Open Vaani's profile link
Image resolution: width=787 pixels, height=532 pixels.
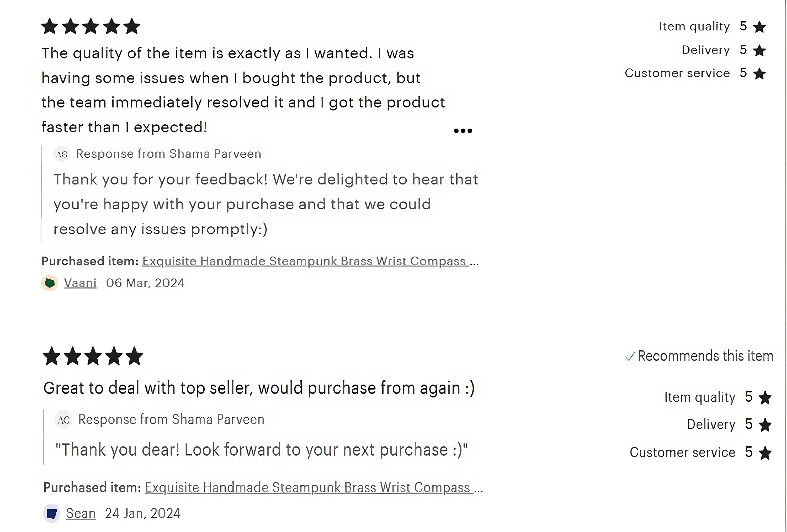80,283
